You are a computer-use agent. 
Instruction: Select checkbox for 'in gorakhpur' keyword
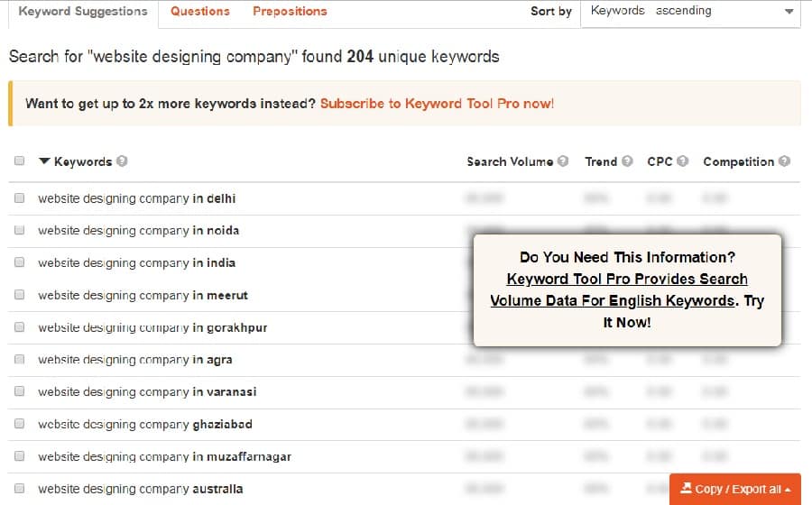click(20, 327)
